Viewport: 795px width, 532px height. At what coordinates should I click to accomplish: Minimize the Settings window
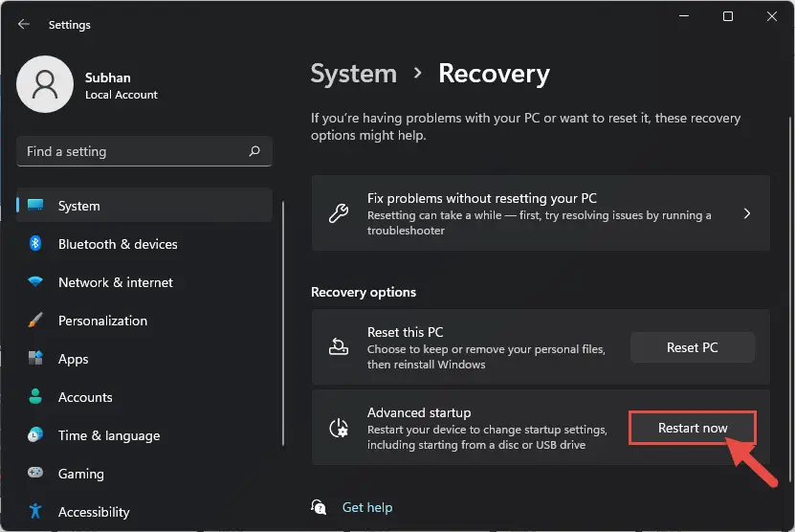pos(684,16)
